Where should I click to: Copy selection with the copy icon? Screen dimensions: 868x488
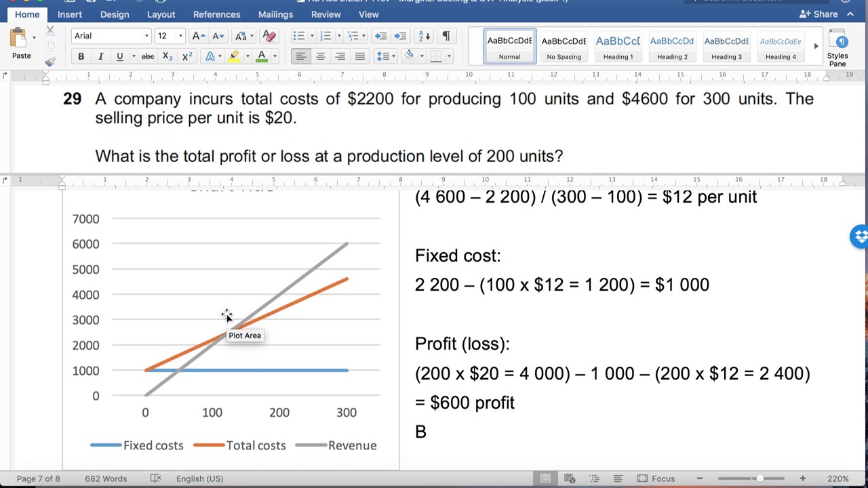click(50, 46)
